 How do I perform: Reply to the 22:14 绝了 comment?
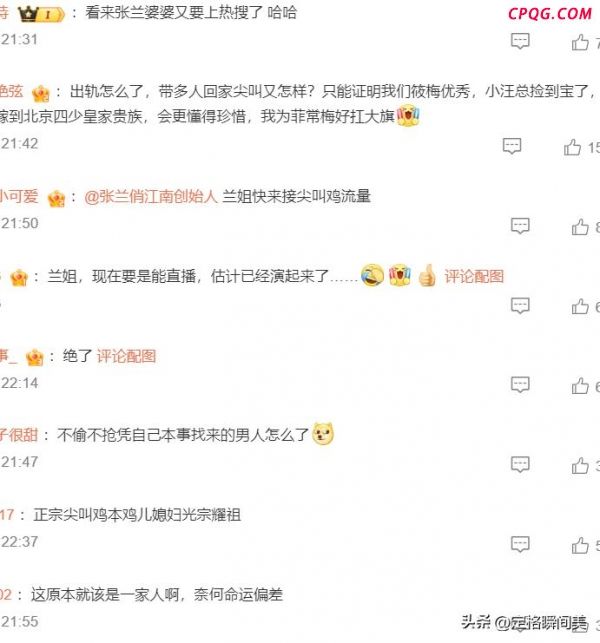[x=520, y=385]
